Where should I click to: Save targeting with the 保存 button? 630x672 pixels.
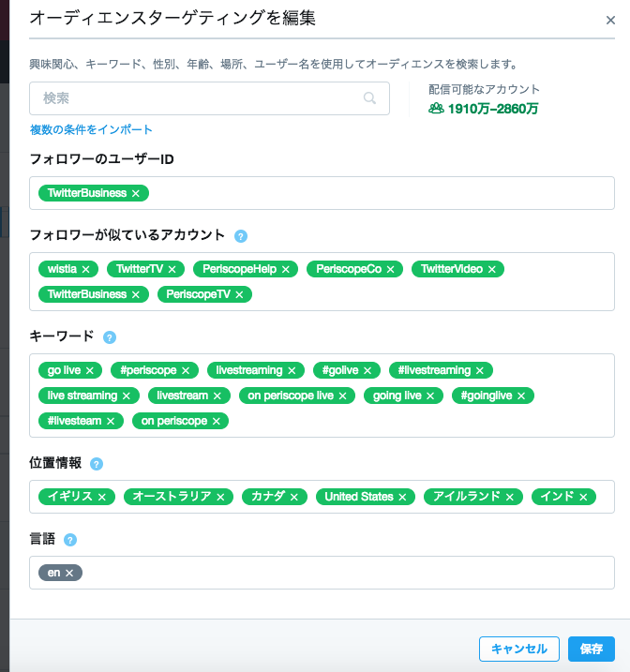592,649
